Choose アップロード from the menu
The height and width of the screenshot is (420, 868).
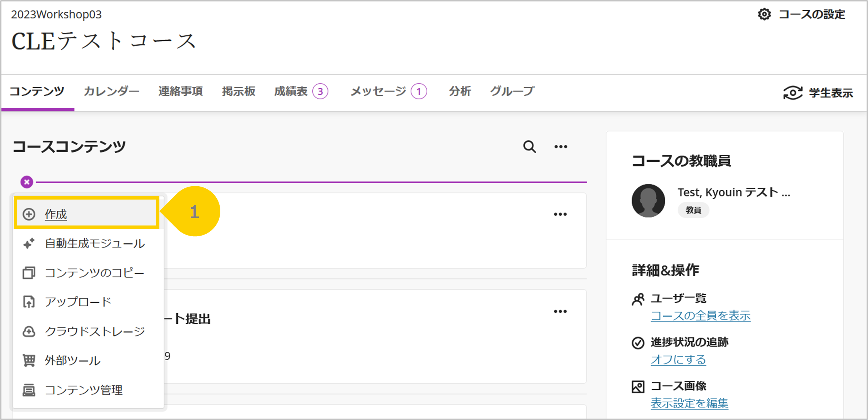tap(88, 302)
